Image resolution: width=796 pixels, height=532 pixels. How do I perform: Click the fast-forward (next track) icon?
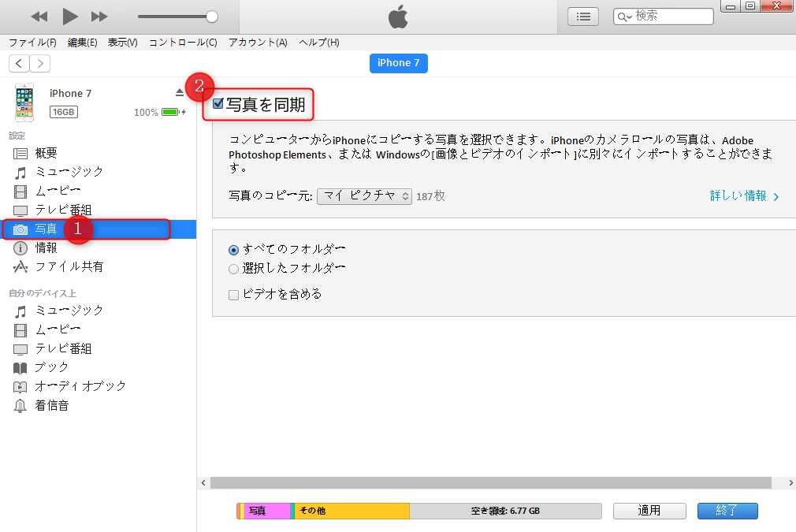pos(99,17)
